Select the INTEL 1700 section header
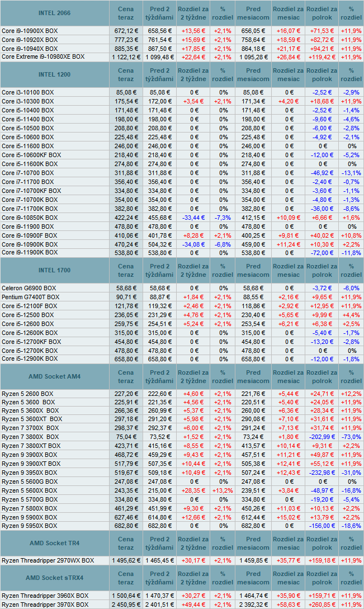364x609 pixels. (x=54, y=270)
